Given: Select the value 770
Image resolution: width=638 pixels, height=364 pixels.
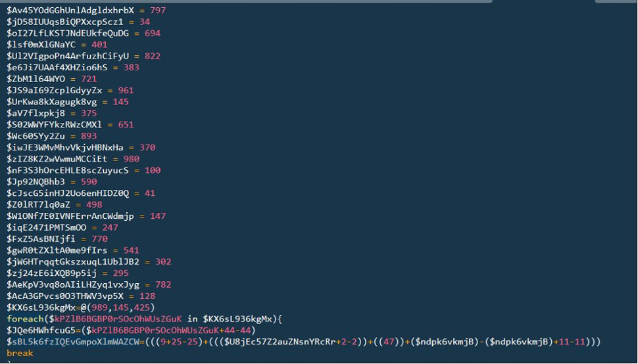Looking at the screenshot, I should coord(99,239).
